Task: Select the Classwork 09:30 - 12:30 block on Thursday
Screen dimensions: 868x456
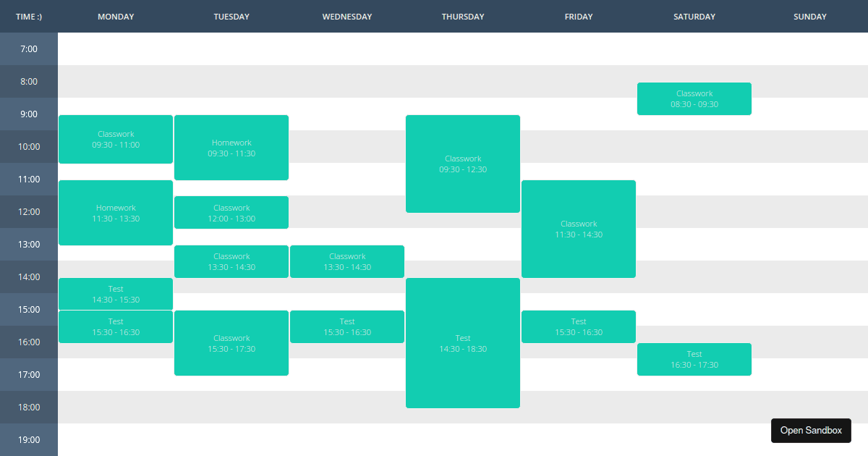Action: point(462,164)
